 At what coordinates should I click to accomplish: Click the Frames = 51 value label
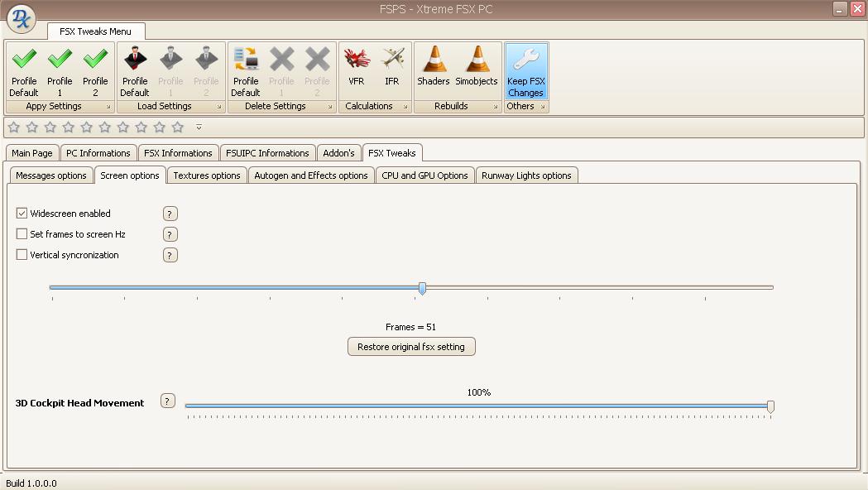[410, 327]
